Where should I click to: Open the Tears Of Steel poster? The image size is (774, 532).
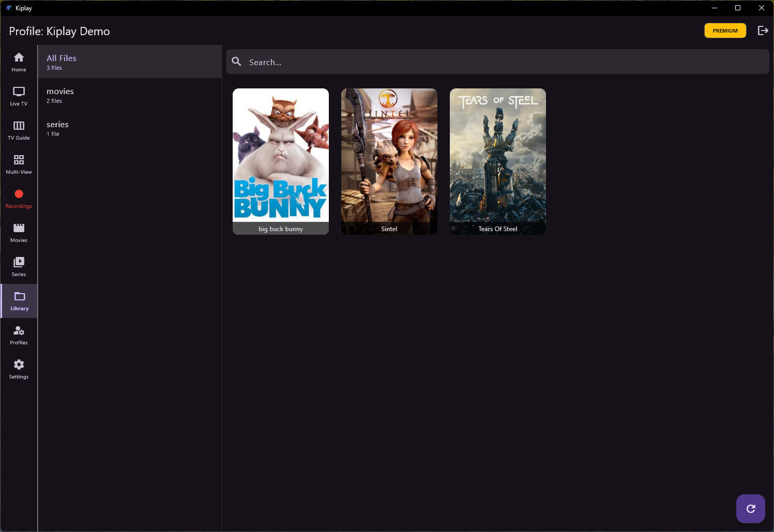coord(498,161)
